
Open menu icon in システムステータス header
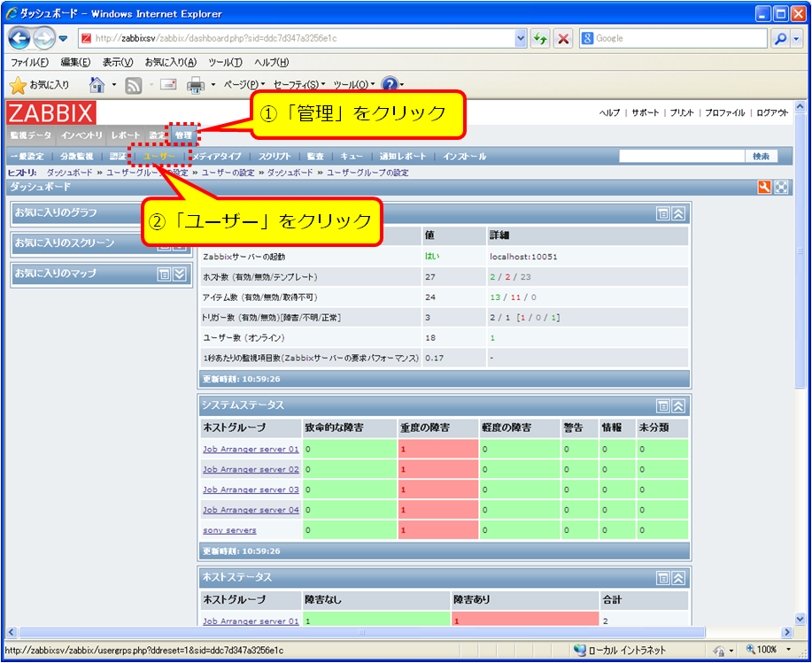pos(663,405)
